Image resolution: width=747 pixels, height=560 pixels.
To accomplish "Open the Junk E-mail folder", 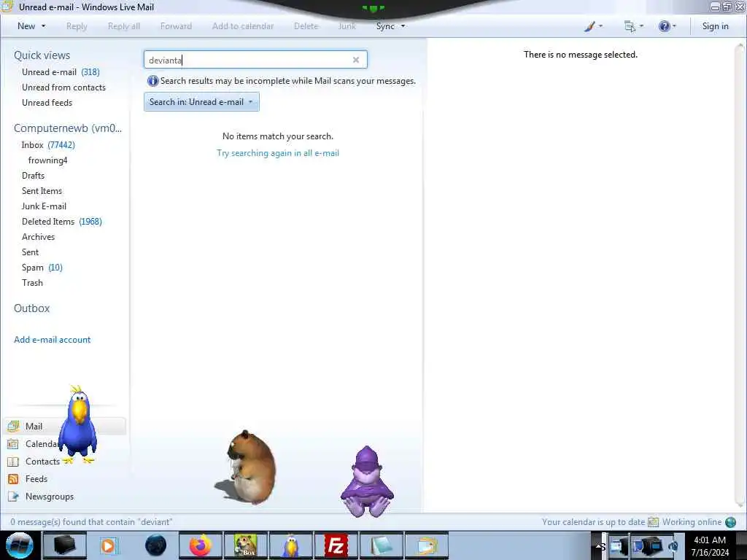I will click(x=44, y=206).
